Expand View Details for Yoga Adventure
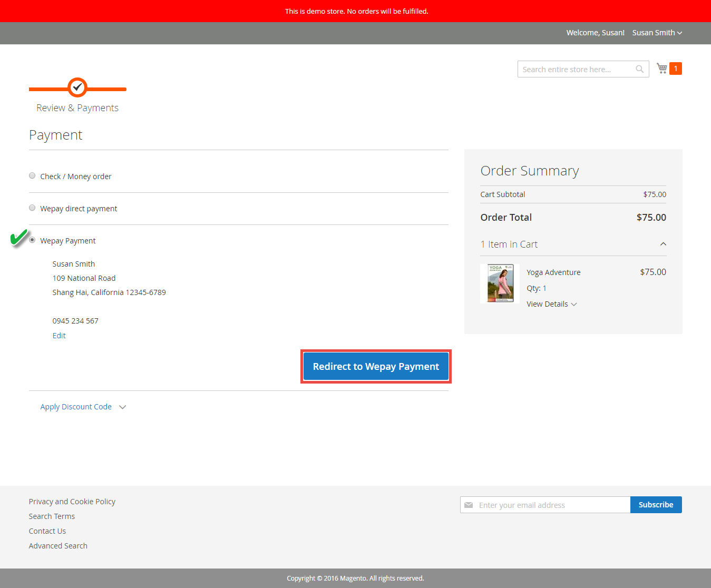This screenshot has width=711, height=588. 551,304
